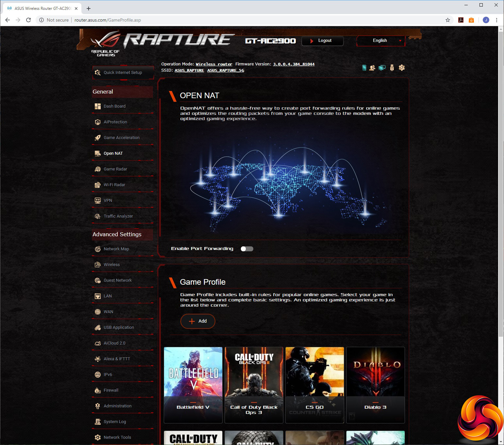Bookmark this page with the star icon
The image size is (504, 445).
448,20
